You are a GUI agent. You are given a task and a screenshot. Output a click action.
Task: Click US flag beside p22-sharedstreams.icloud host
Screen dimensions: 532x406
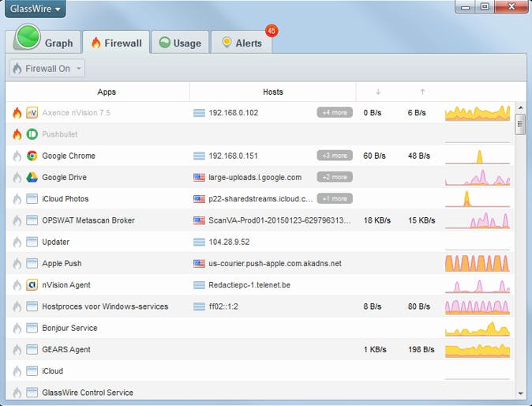199,199
